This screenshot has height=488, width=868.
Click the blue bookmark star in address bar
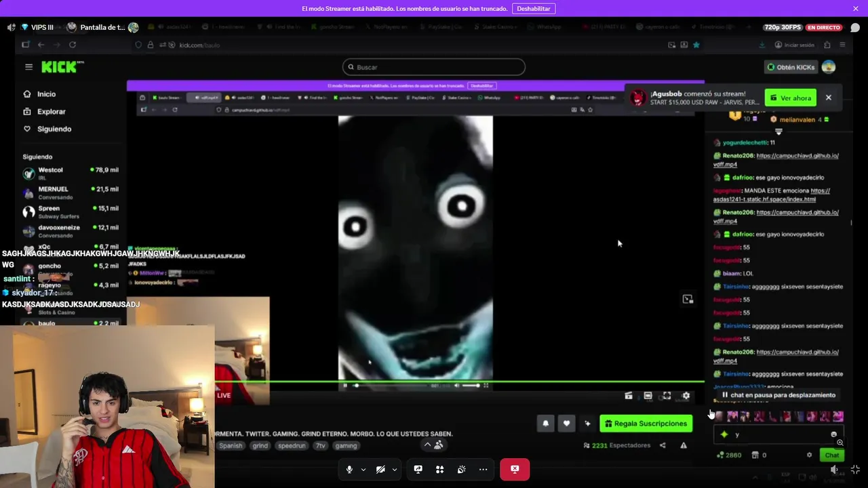coord(696,45)
